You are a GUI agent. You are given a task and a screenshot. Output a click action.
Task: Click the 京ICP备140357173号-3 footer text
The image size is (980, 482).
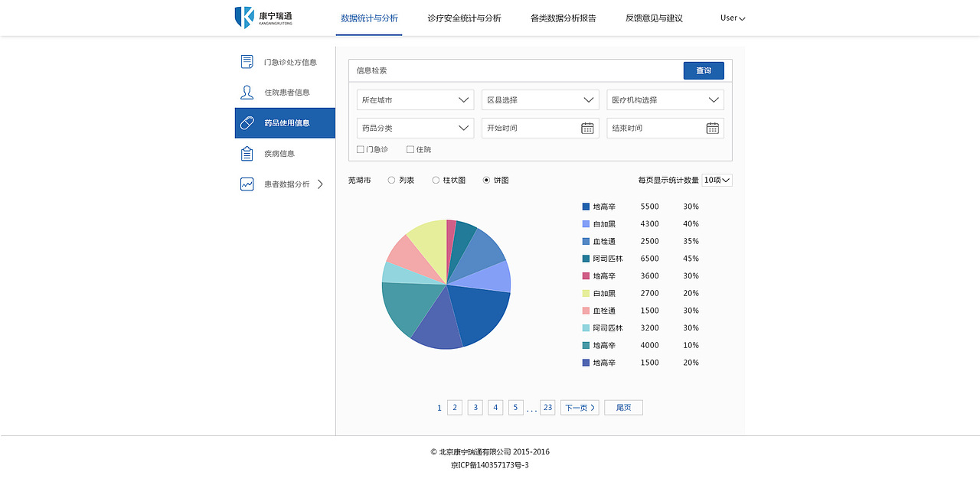tap(490, 465)
